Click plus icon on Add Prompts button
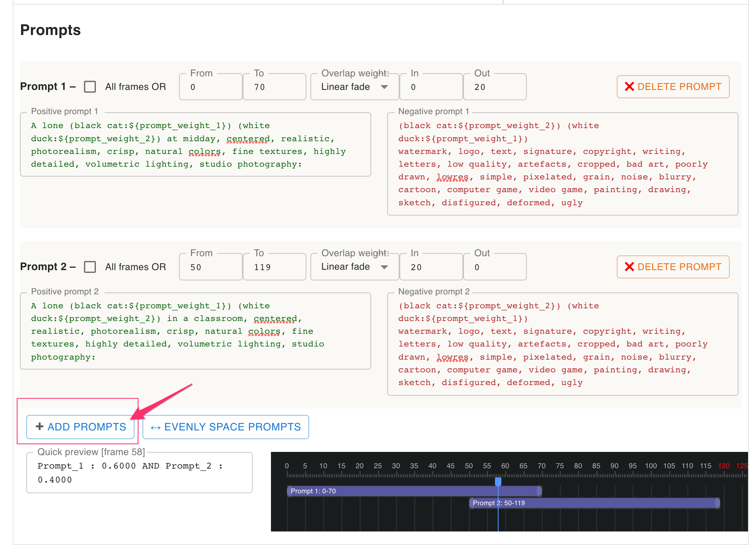Image resolution: width=756 pixels, height=545 pixels. click(39, 426)
